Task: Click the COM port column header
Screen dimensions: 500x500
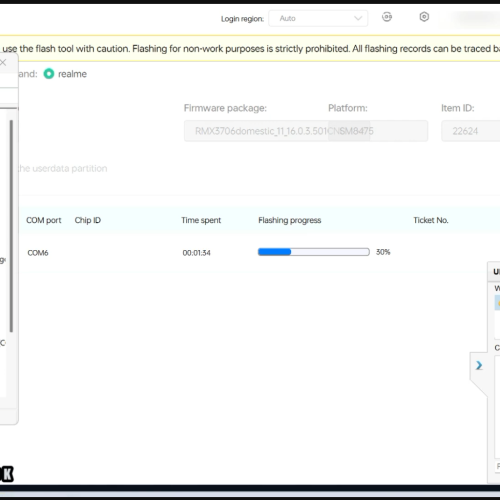Action: click(x=44, y=220)
